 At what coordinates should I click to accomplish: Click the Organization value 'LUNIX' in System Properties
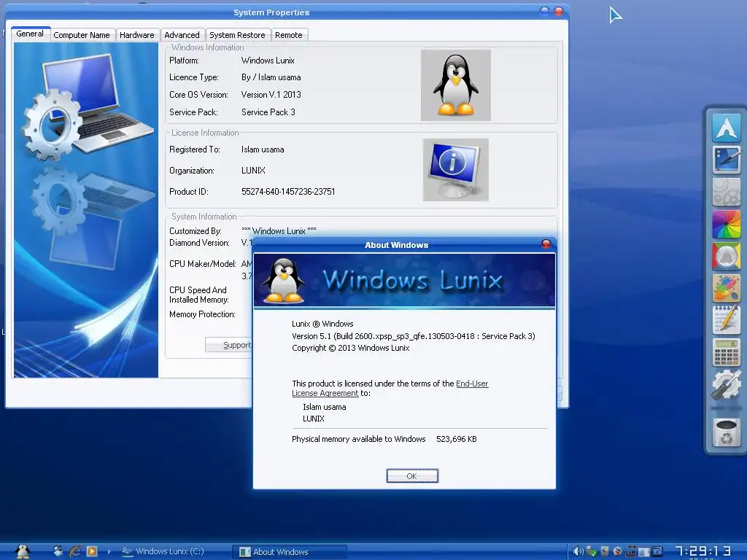tap(253, 170)
